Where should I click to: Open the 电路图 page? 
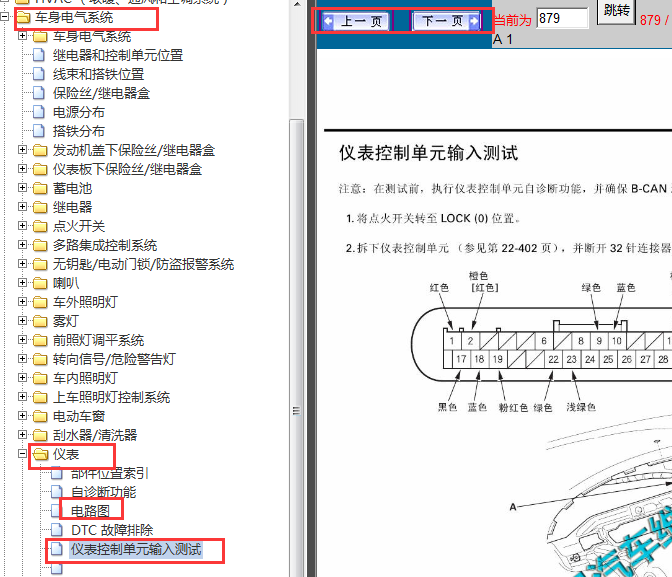pyautogui.click(x=90, y=511)
